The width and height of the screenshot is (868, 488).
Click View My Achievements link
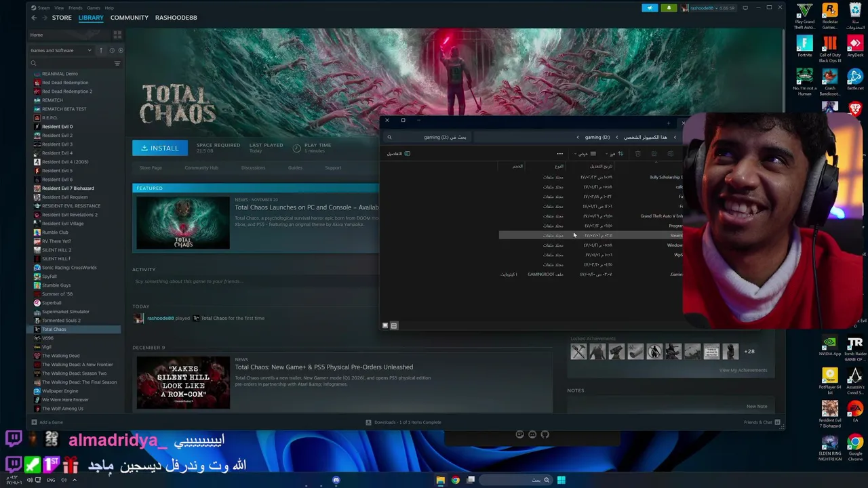pos(743,370)
